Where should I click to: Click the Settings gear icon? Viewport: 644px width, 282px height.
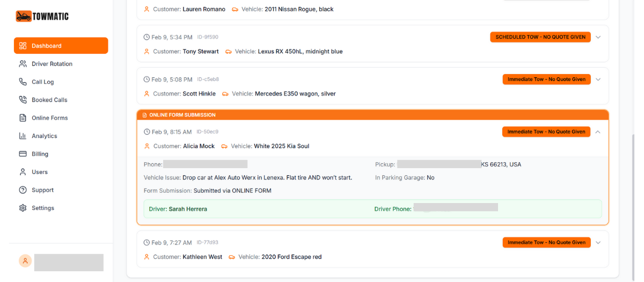point(23,208)
